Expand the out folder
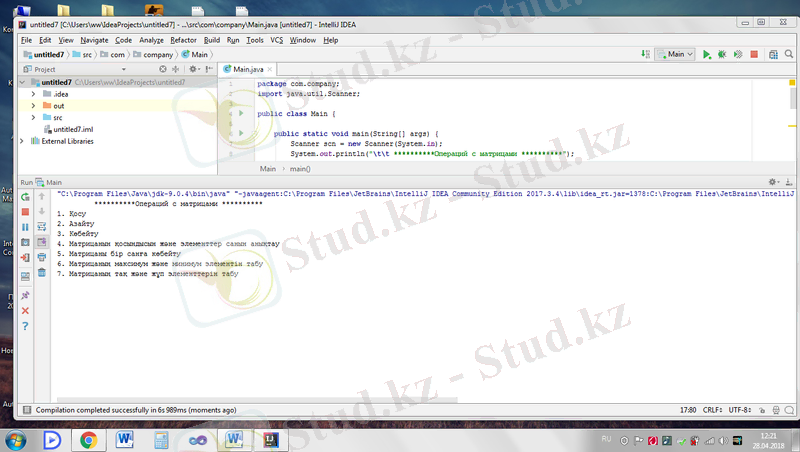The width and height of the screenshot is (800, 452). click(x=33, y=106)
